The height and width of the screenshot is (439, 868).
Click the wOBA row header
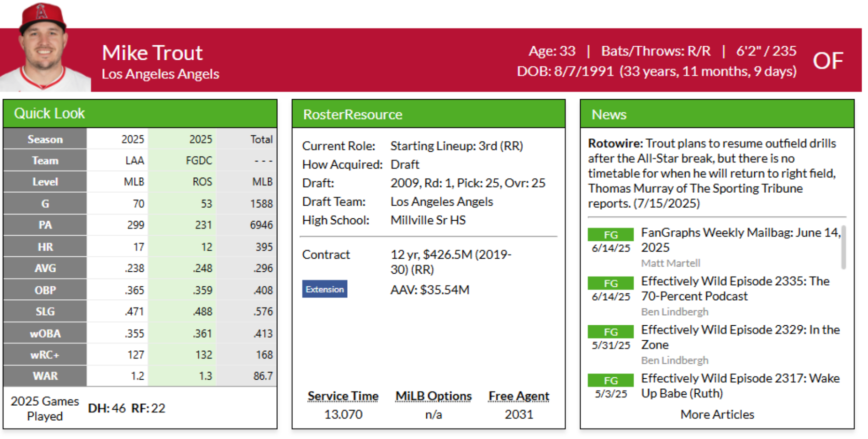coord(45,333)
